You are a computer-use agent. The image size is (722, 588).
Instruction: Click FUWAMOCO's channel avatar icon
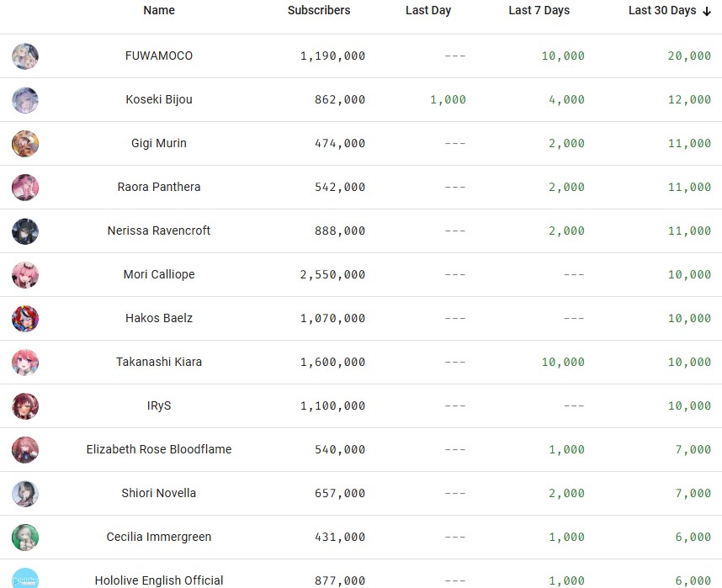[x=25, y=56]
